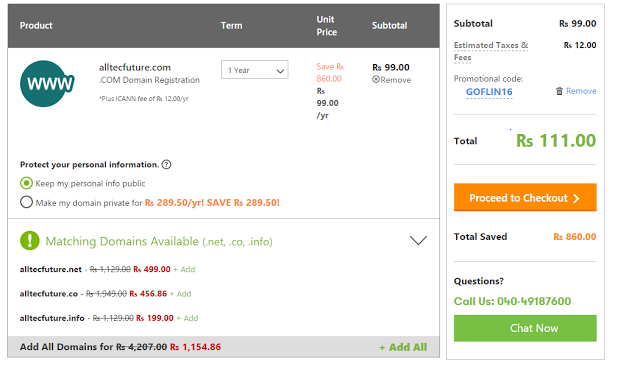Click the Matching Domains Available heading
The width and height of the screenshot is (640, 366).
[159, 241]
